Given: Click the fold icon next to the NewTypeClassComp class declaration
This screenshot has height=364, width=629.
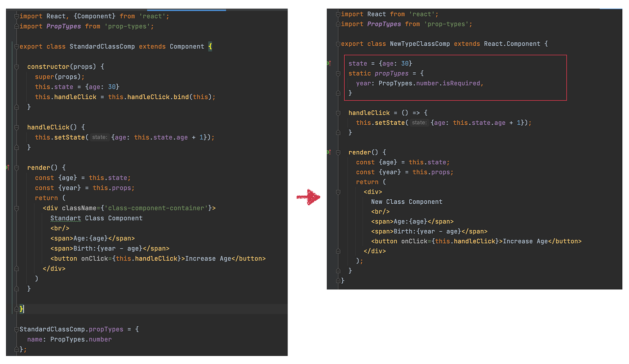Looking at the screenshot, I should [338, 44].
